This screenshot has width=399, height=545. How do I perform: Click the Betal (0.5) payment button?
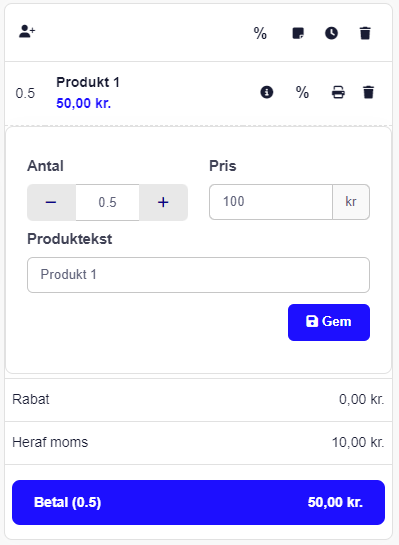[198, 502]
